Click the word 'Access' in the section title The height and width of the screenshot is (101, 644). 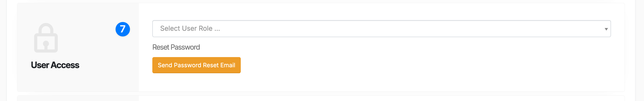(65, 65)
